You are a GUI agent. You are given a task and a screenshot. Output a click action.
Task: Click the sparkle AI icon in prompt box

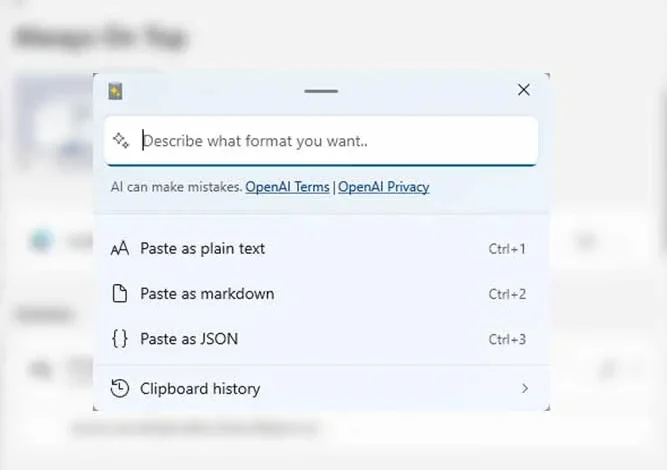pos(121,140)
